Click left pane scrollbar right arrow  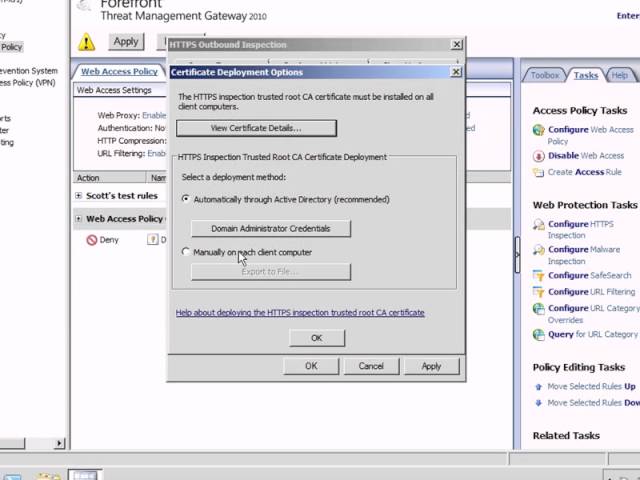(x=59, y=443)
